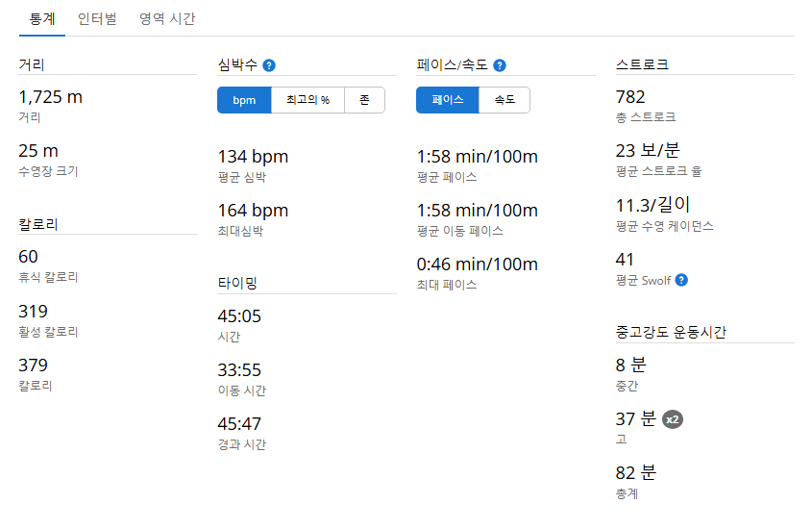Click the 60 휴식 칼로리 value
812x529 pixels.
[x=28, y=257]
